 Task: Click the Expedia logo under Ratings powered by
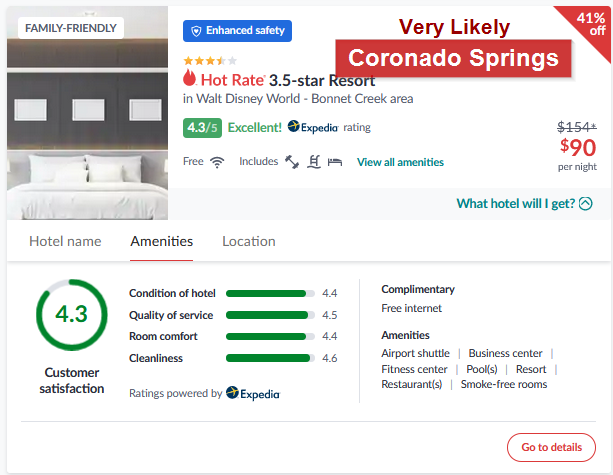pyautogui.click(x=253, y=393)
